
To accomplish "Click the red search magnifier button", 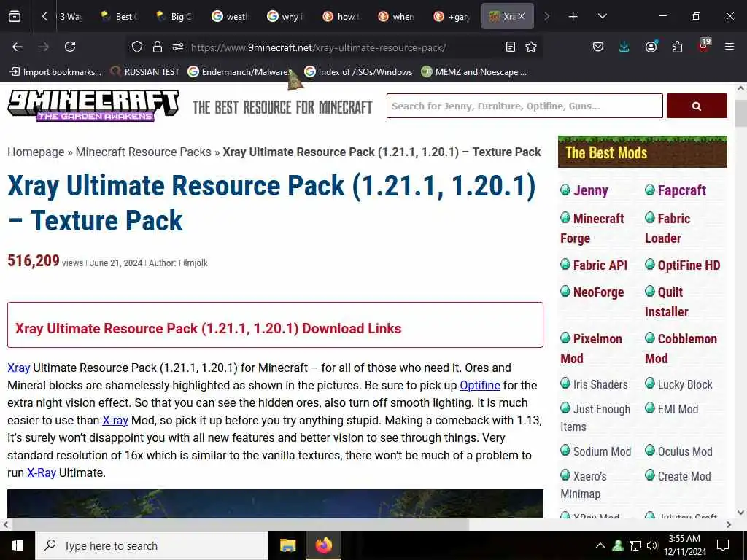I will [697, 106].
